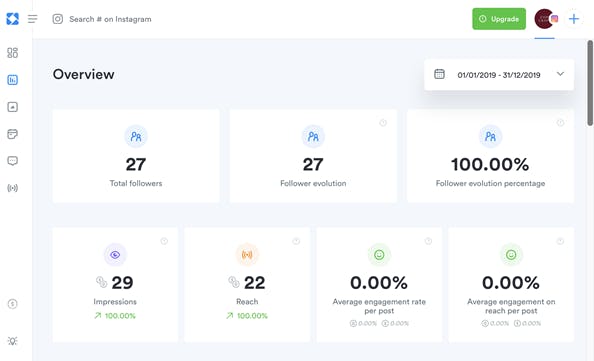This screenshot has height=361, width=594.
Task: Click info icon on Reach card
Action: coord(296,241)
